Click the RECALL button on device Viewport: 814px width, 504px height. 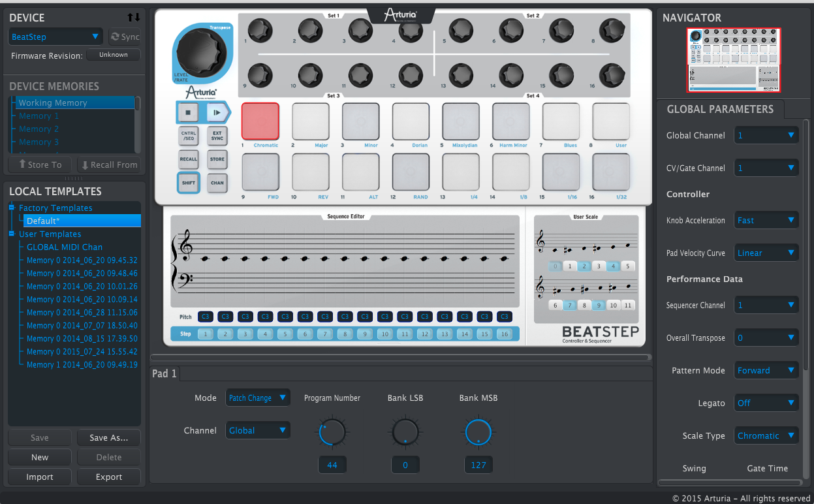pos(188,159)
